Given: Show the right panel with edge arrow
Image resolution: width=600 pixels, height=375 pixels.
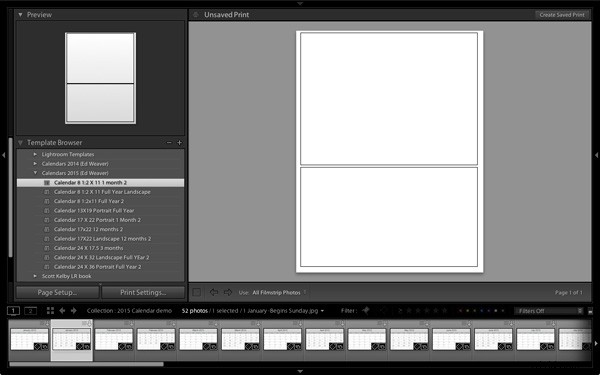Looking at the screenshot, I should [596, 155].
